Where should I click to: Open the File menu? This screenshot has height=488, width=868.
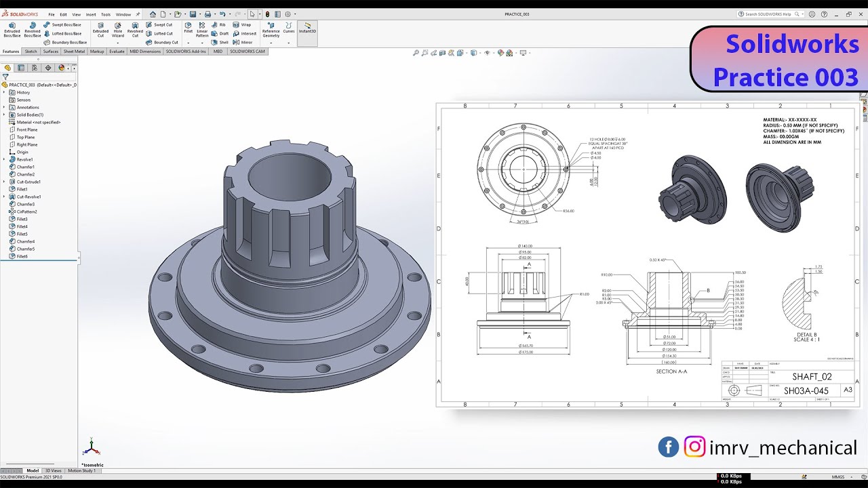(x=52, y=14)
